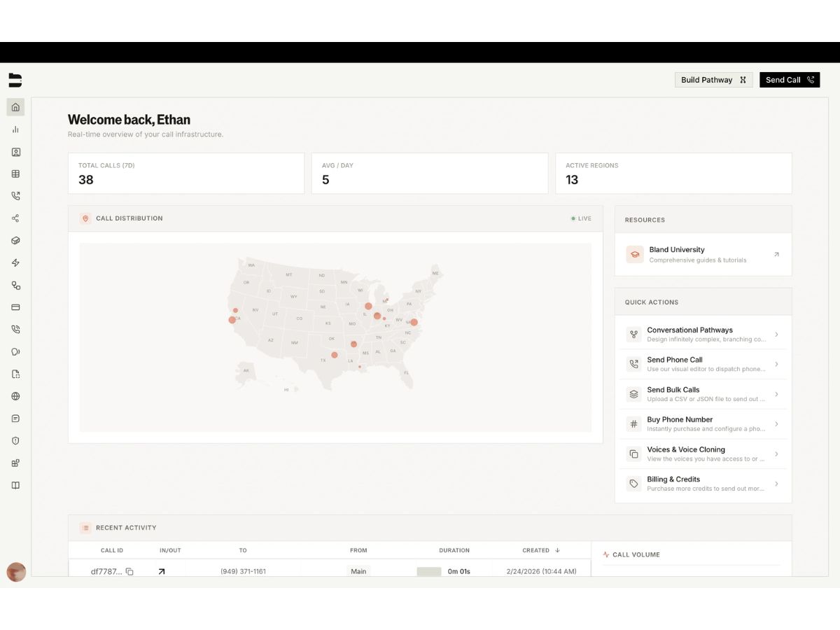Open the dashed file sidebar icon
The image size is (840, 630).
(15, 374)
